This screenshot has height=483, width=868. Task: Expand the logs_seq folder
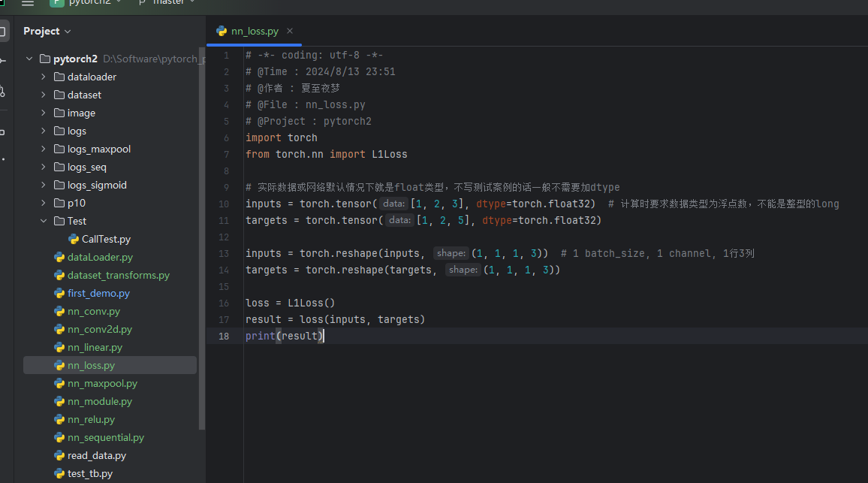(x=44, y=167)
